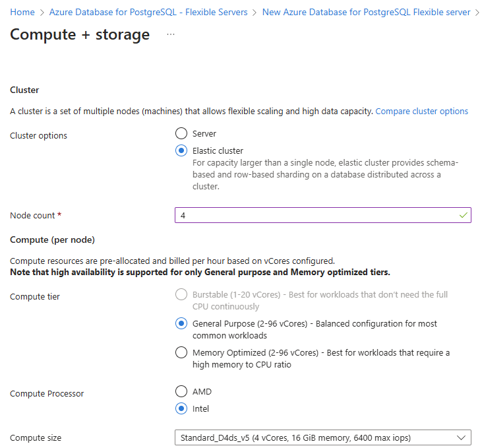Choose the Burstable compute tier
Viewport: 480px width, 448px height.
click(x=181, y=294)
